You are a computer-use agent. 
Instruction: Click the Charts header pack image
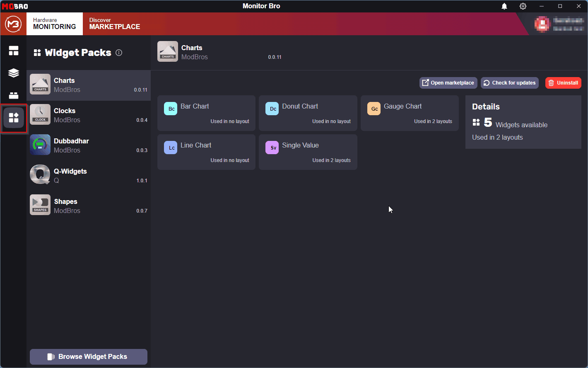pos(168,51)
